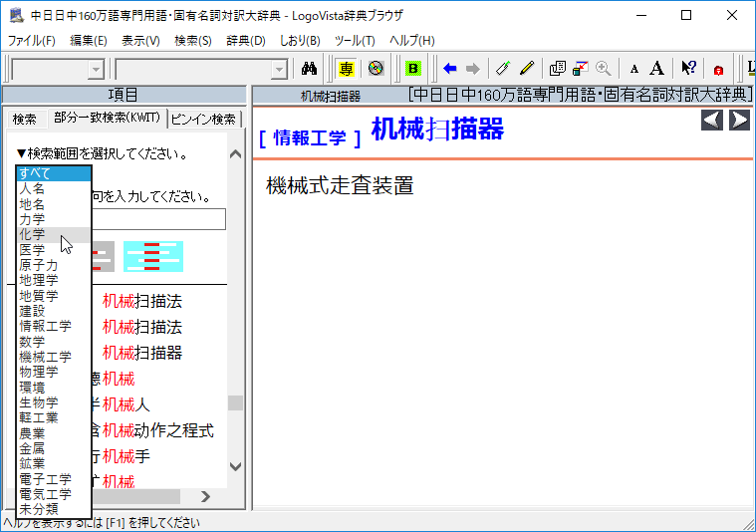Choose 原子力 in the range list
Image resolution: width=756 pixels, height=532 pixels.
tap(54, 265)
